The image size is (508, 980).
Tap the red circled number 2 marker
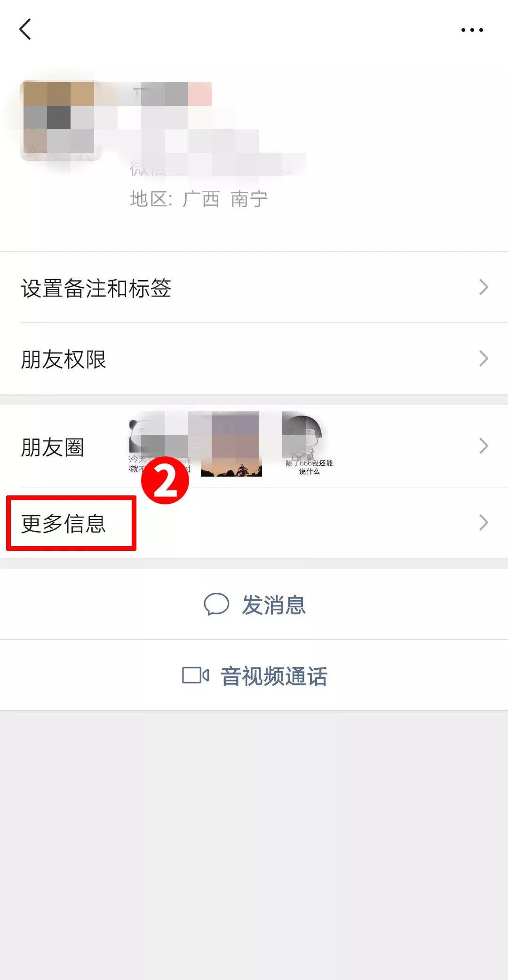(165, 480)
